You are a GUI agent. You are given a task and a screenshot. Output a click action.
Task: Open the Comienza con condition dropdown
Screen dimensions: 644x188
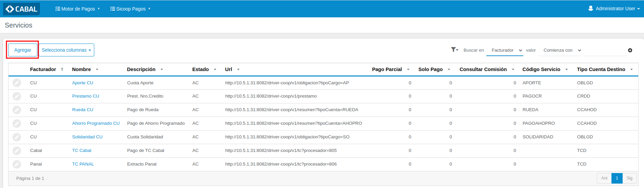562,50
